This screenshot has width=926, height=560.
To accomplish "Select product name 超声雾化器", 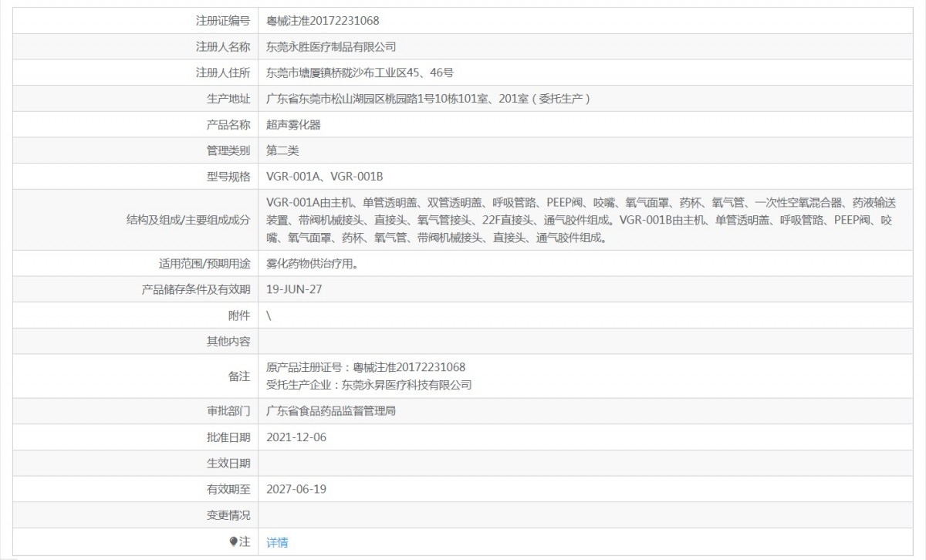I will [293, 125].
